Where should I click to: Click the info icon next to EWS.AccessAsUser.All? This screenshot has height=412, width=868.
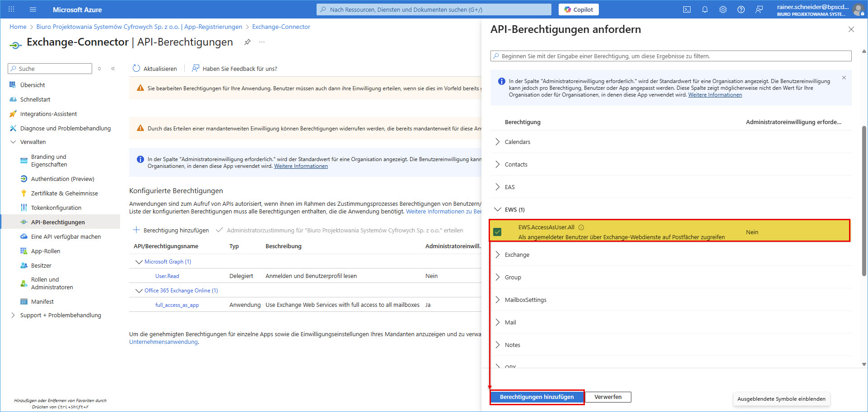pos(581,227)
